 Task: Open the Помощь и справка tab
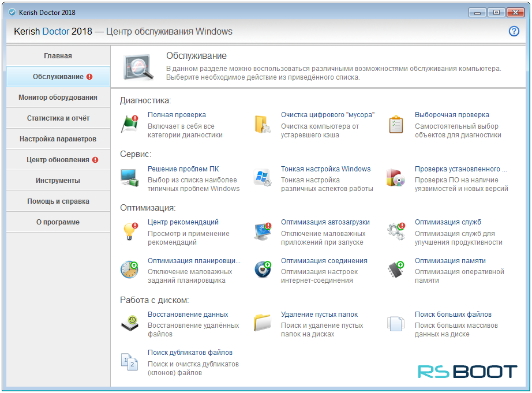tap(58, 201)
